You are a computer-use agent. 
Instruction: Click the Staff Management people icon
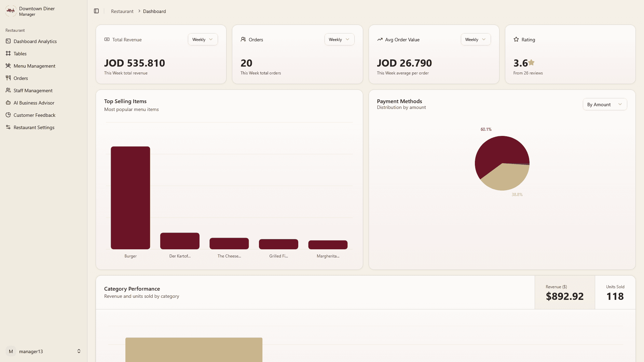tap(8, 90)
